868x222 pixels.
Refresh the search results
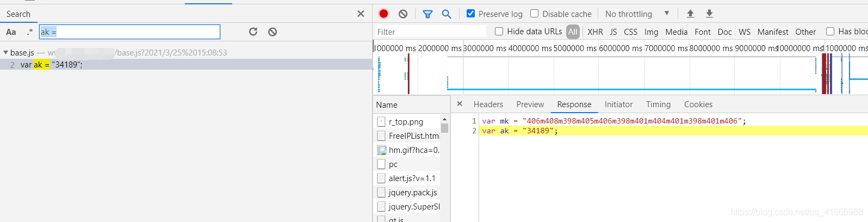253,32
